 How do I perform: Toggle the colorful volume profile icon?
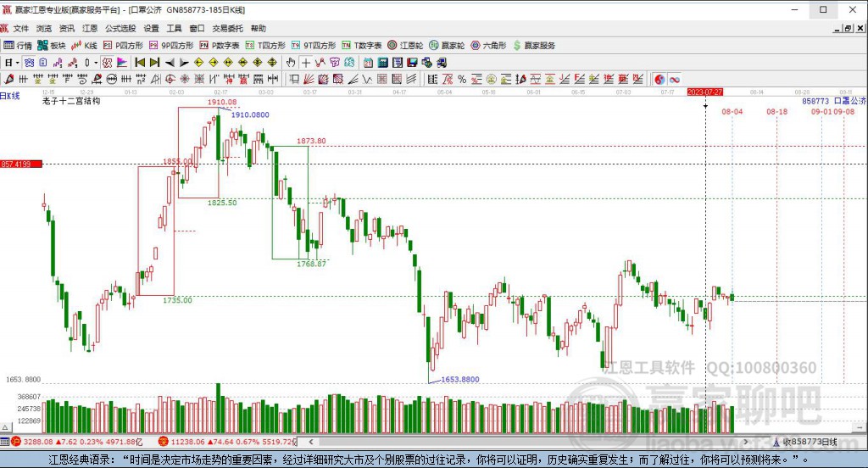coord(122,63)
